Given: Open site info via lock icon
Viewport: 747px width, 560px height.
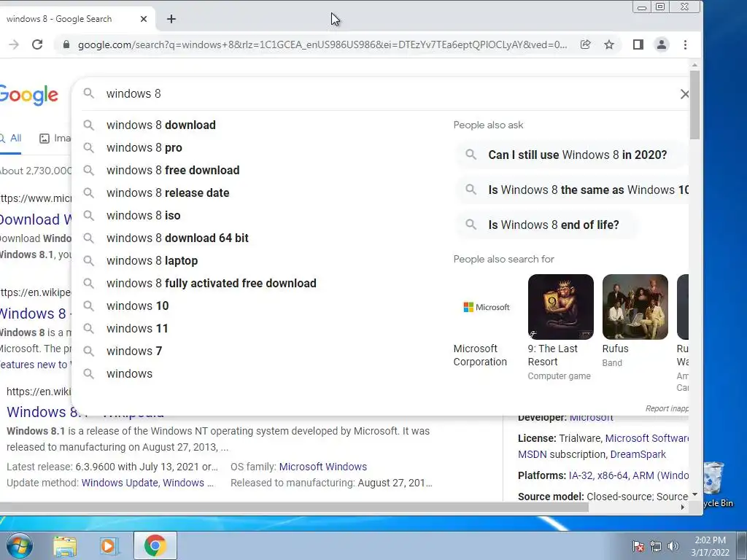Looking at the screenshot, I should (66, 44).
